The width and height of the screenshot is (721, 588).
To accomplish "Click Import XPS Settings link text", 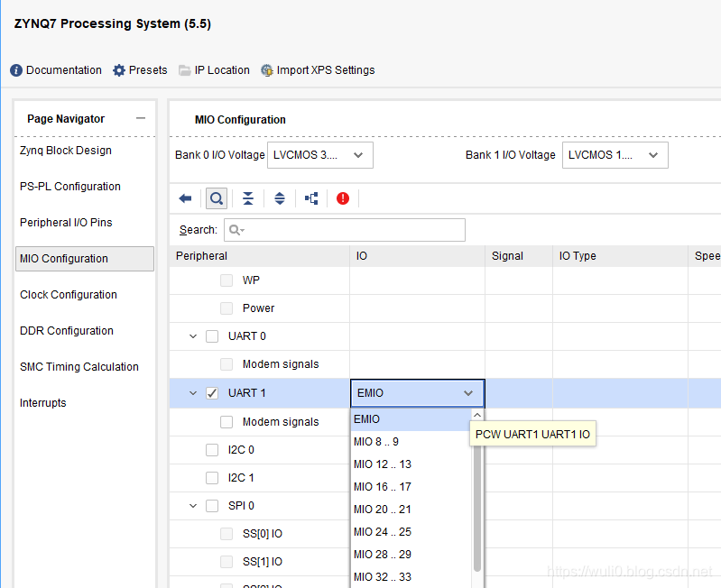I will [326, 70].
